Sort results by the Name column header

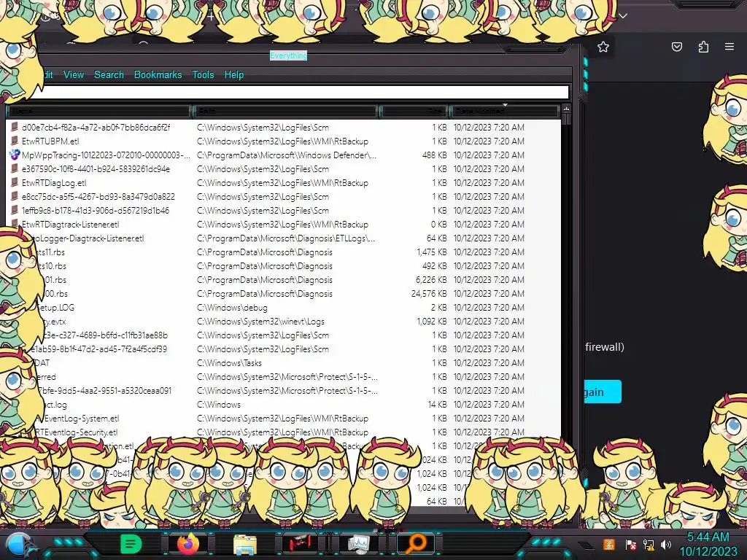tap(99, 111)
